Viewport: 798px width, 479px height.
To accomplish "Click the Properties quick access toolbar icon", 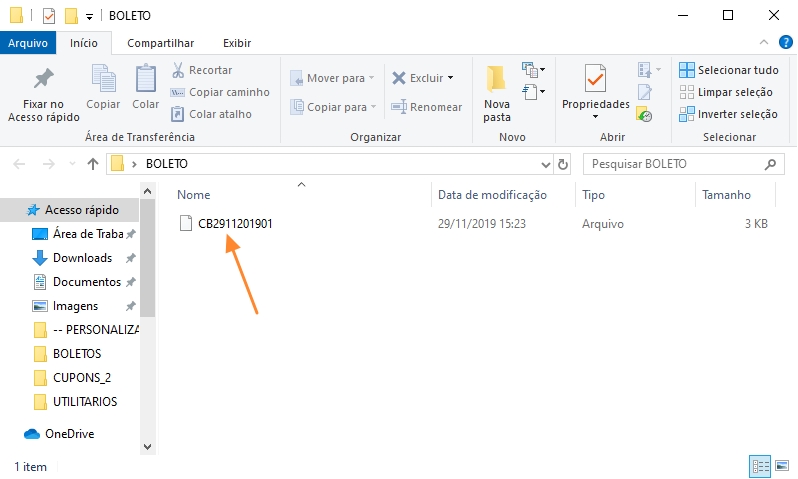I will [x=49, y=16].
